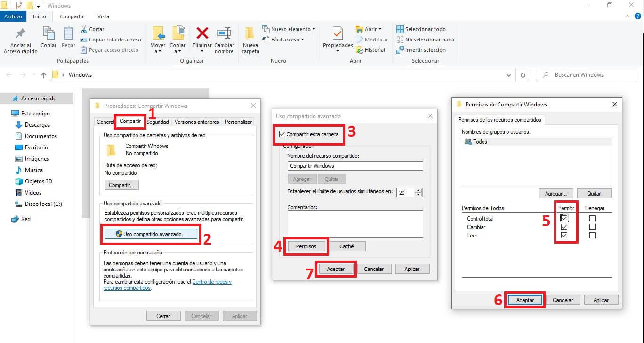The image size is (644, 343).
Task: Toggle the Compartir esta carpeta checkbox
Action: (282, 134)
